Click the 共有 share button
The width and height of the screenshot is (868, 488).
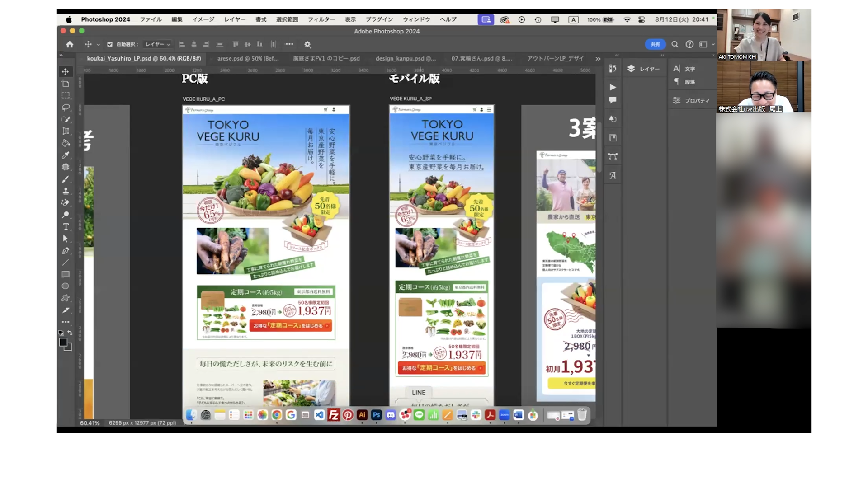[655, 44]
